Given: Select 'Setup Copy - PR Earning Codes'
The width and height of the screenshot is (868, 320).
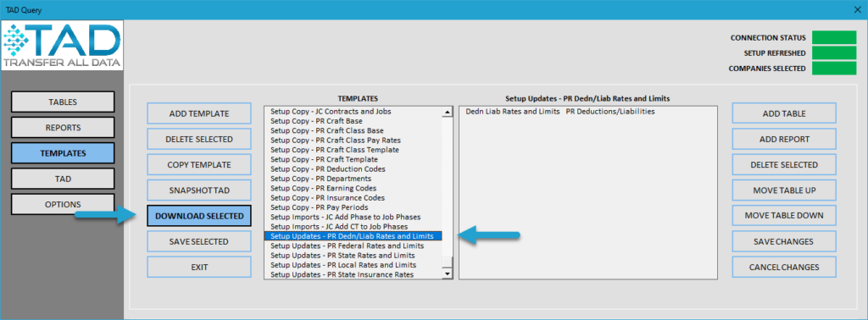Looking at the screenshot, I should point(353,188).
